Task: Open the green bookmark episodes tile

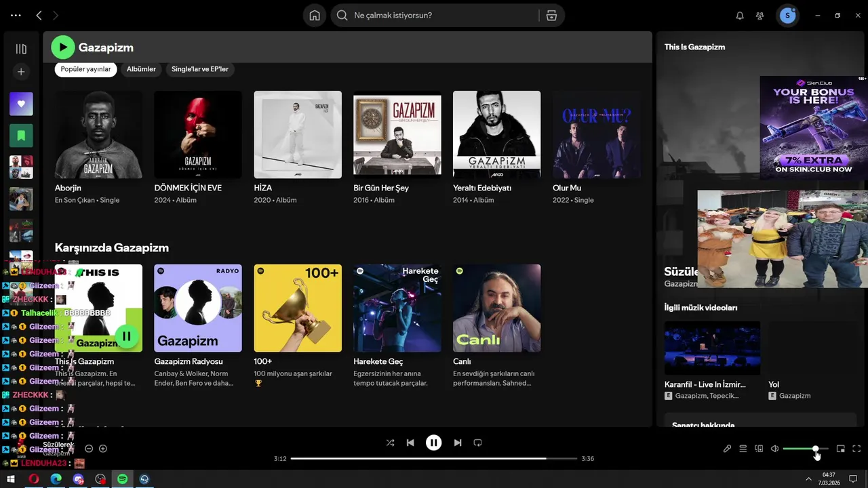Action: (x=21, y=136)
